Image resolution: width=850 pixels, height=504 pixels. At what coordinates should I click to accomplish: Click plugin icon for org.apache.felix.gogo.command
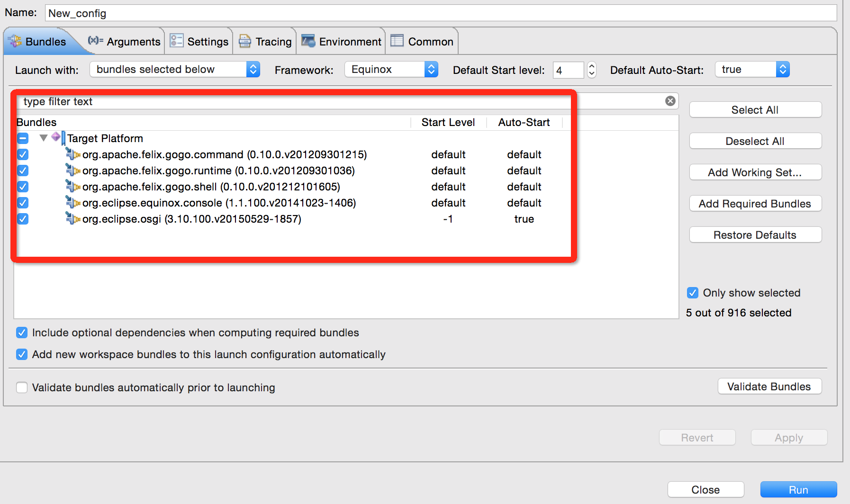point(72,154)
